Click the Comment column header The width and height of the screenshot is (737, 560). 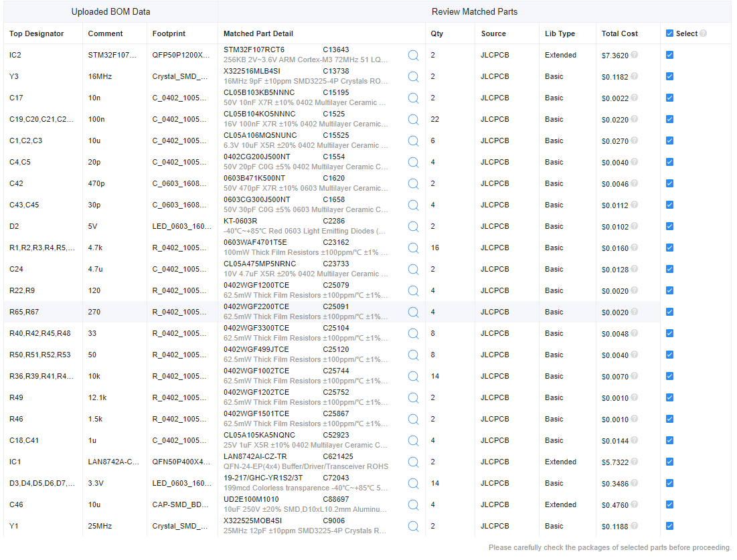point(105,34)
